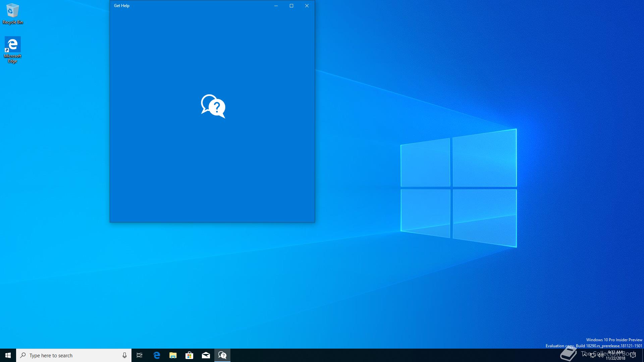The image size is (644, 362).
Task: Open the Mail app from the taskbar
Action: pyautogui.click(x=206, y=355)
